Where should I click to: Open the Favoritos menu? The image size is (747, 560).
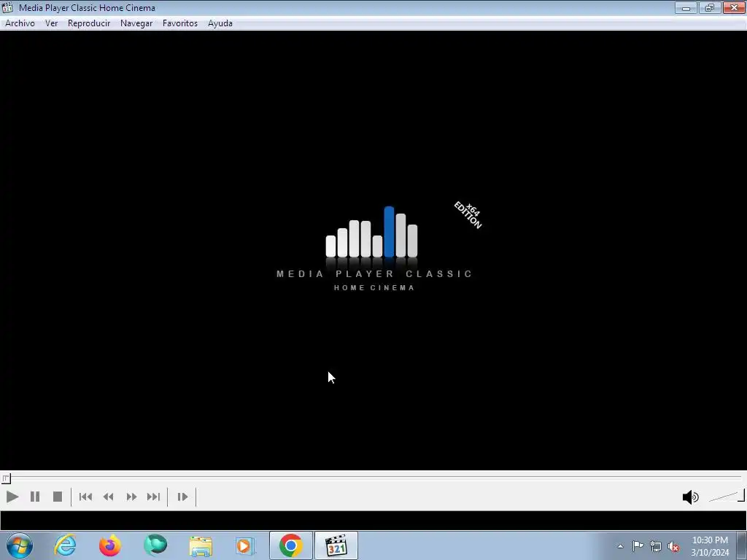coord(180,23)
